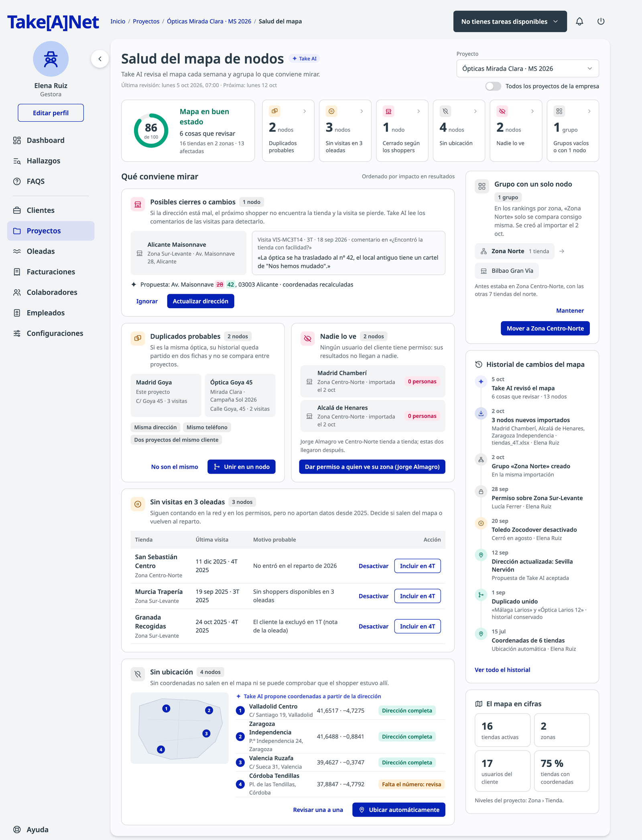642x840 pixels.
Task: Click the map marker 4 on the mini map
Action: [161, 749]
